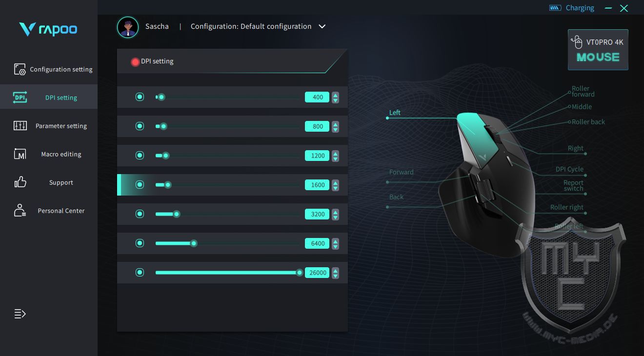644x356 pixels.
Task: Switch to DPI setting menu item
Action: coord(49,98)
